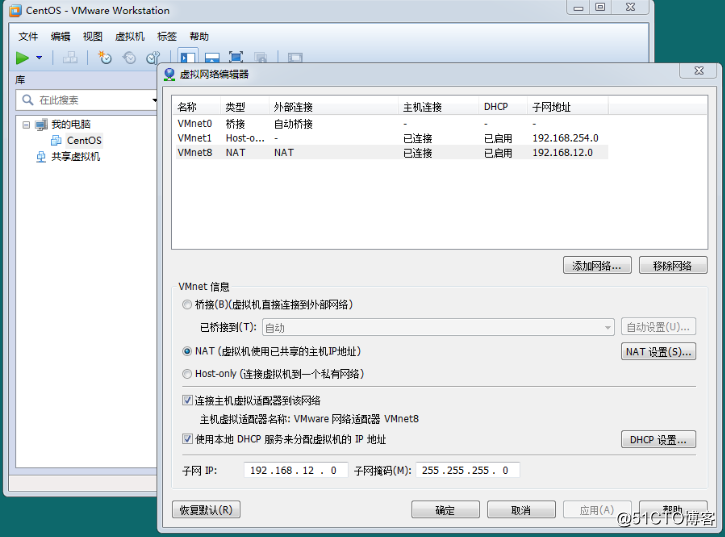Screen dimensions: 725x537
Task: Open the 视图 menu
Action: 92,37
